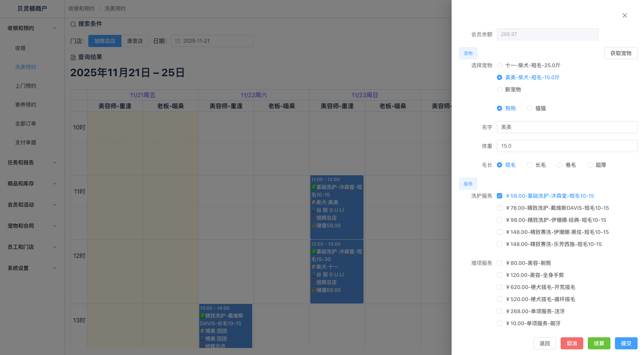Click the search conditions magnifier icon
The width and height of the screenshot is (644, 355).
pos(73,24)
